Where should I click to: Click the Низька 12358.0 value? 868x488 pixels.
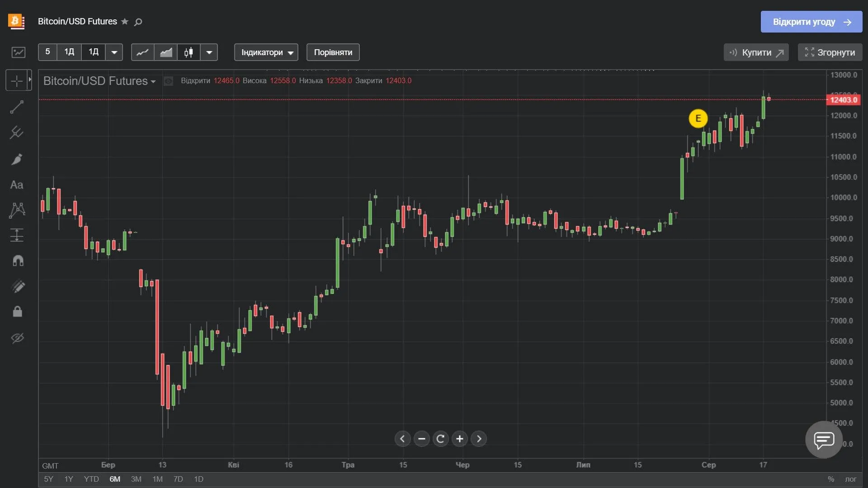coord(339,80)
